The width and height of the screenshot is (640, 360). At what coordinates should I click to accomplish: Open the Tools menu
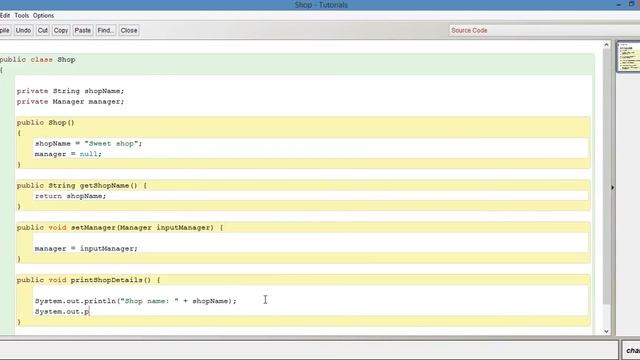22,16
